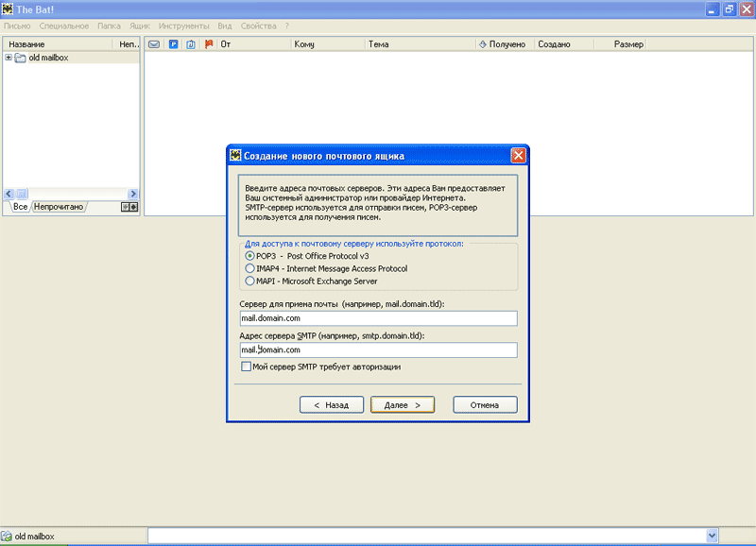Select POP3 Post Office Protocol radio button

249,256
